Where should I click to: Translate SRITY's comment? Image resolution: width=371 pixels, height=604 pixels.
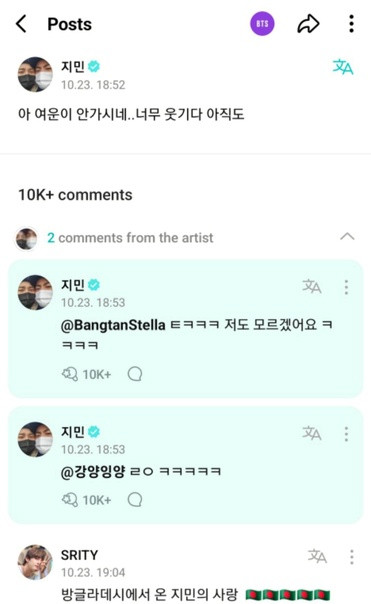pos(317,556)
